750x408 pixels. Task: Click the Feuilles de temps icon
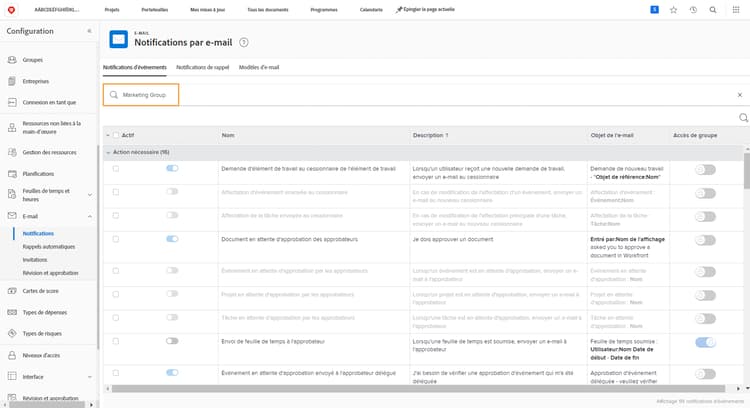(x=12, y=194)
